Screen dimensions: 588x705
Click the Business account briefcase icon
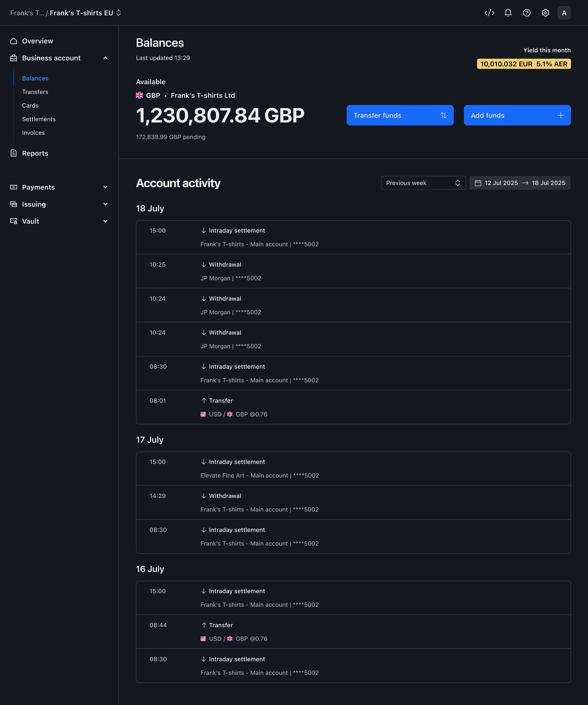click(13, 58)
